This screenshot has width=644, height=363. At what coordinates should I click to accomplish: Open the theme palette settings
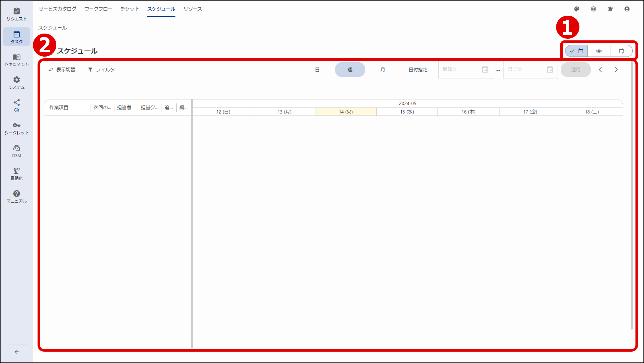(577, 9)
